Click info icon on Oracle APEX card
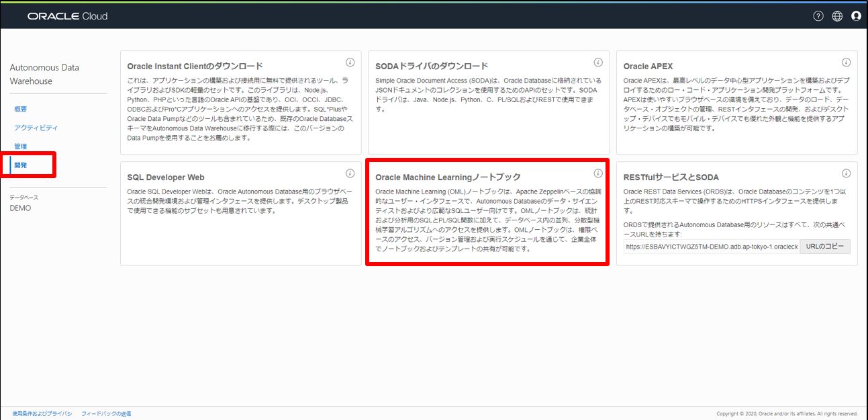Screen dimensions: 868x420 846,62
